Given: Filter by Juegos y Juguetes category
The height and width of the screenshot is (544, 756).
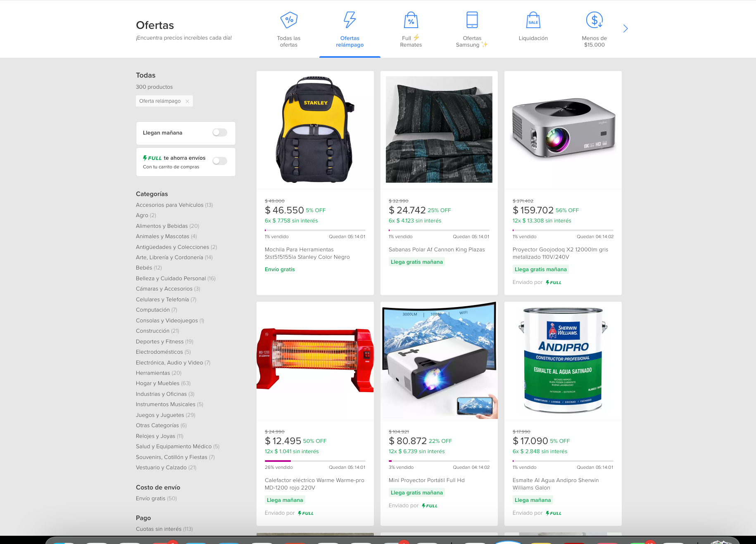Looking at the screenshot, I should click(160, 415).
